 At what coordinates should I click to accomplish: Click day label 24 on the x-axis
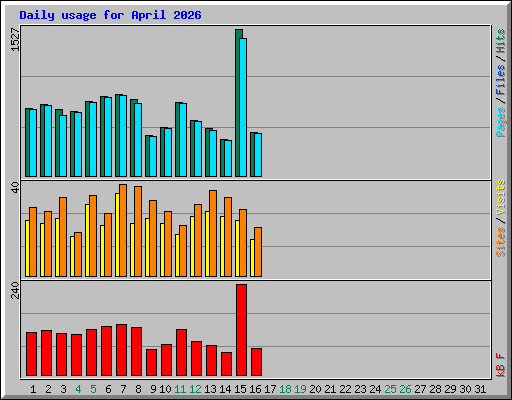tap(375, 389)
